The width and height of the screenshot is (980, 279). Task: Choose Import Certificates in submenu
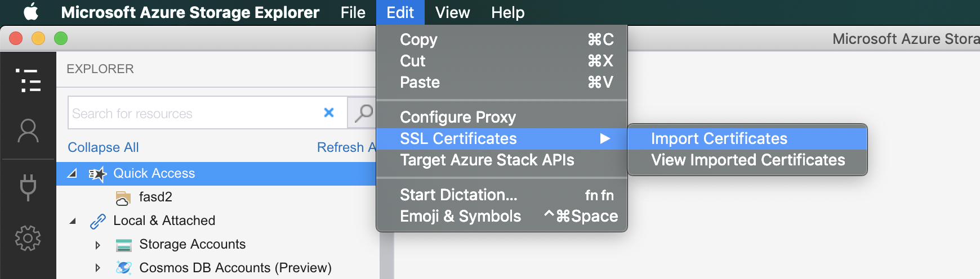(747, 138)
